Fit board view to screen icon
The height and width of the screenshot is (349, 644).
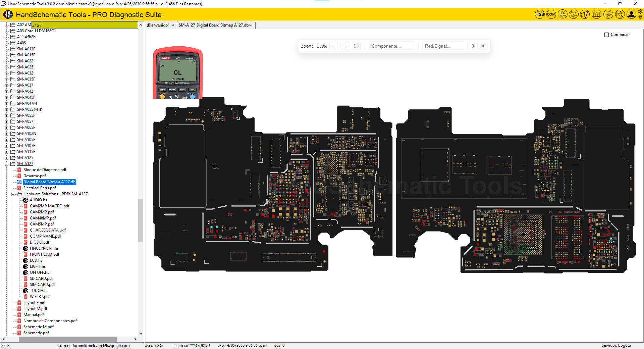click(357, 46)
